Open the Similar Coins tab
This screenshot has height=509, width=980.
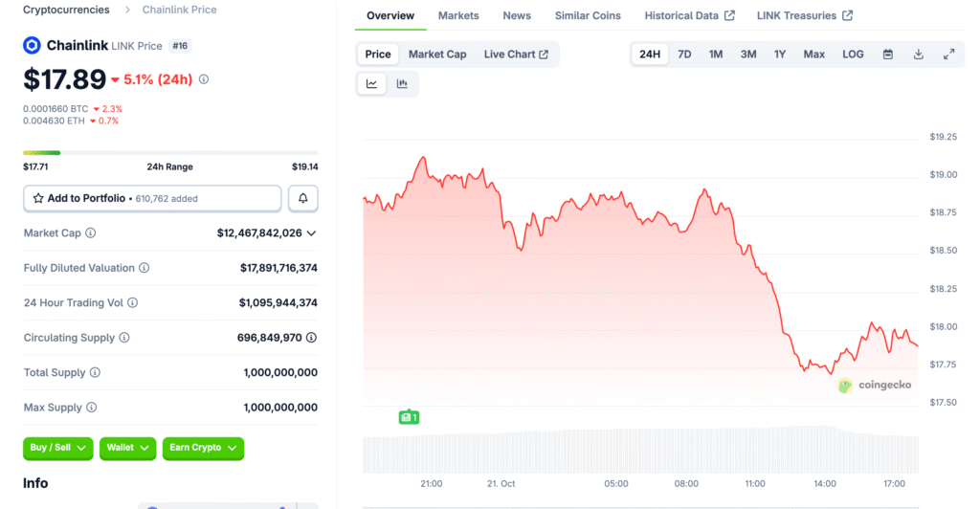588,15
